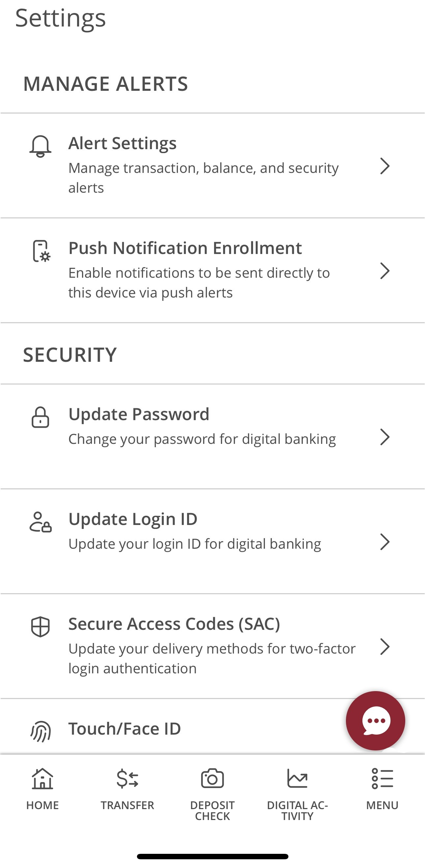The height and width of the screenshot is (868, 425).
Task: Tap the shield icon for Secure Access Codes
Action: (x=40, y=627)
